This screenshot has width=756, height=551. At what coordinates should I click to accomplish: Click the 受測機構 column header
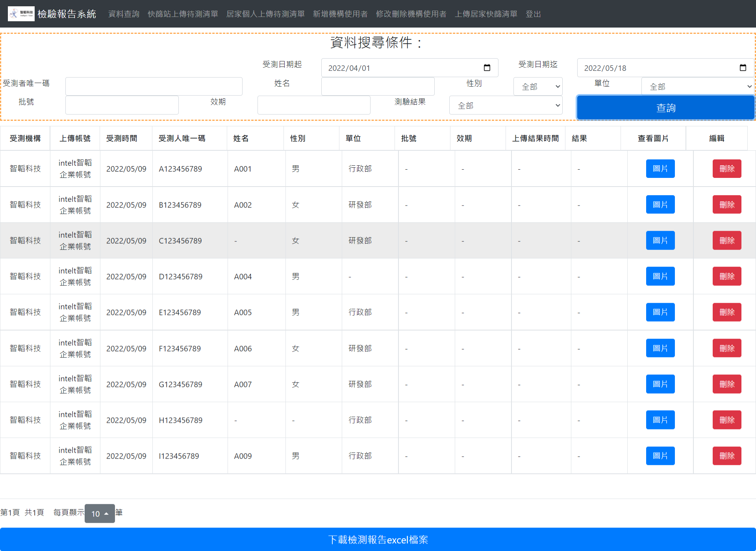25,138
